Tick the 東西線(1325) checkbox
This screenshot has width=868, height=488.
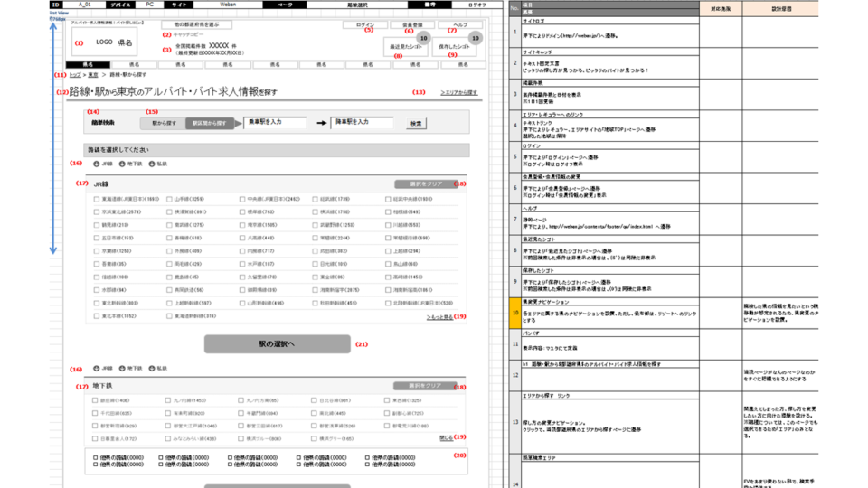[387, 400]
